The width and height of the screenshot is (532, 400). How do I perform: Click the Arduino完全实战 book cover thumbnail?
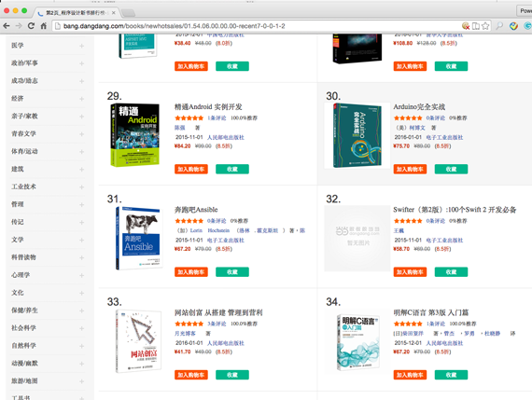(x=357, y=135)
